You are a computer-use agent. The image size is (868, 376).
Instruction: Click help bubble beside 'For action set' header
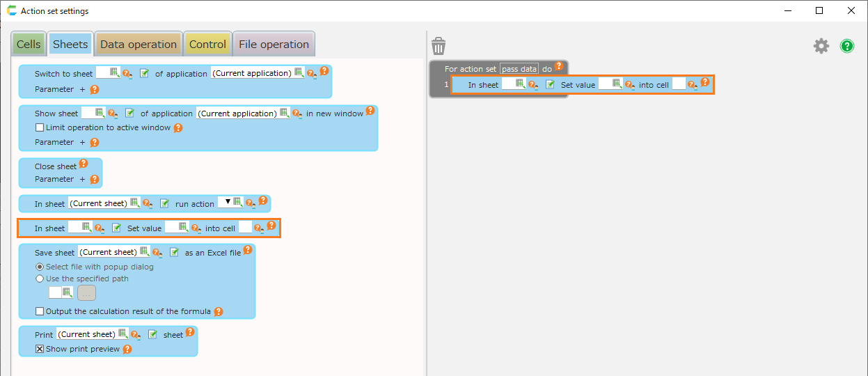(x=558, y=67)
